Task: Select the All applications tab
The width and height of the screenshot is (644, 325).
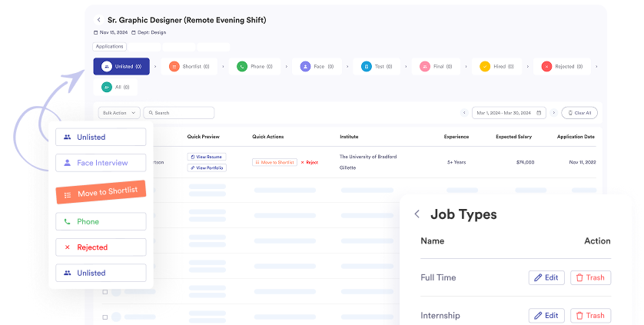Action: click(x=121, y=87)
